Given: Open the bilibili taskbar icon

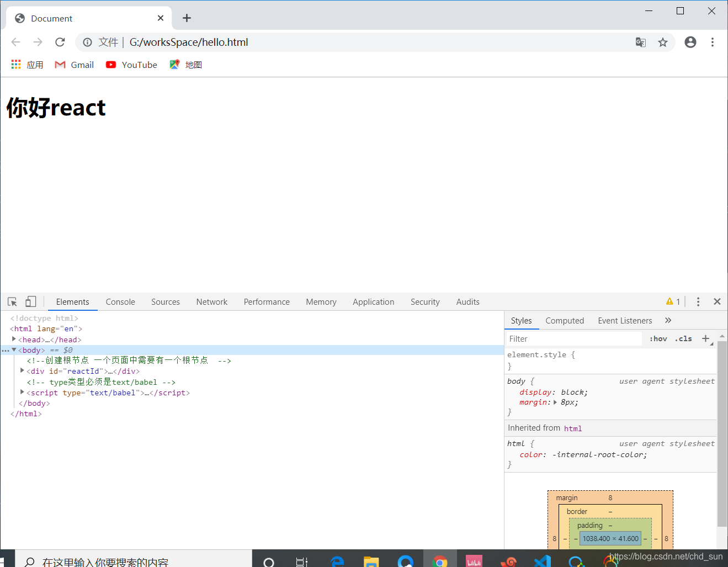Looking at the screenshot, I should pyautogui.click(x=474, y=561).
